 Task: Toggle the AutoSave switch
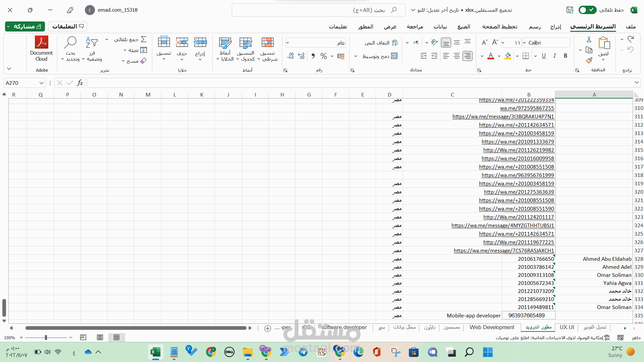587,10
